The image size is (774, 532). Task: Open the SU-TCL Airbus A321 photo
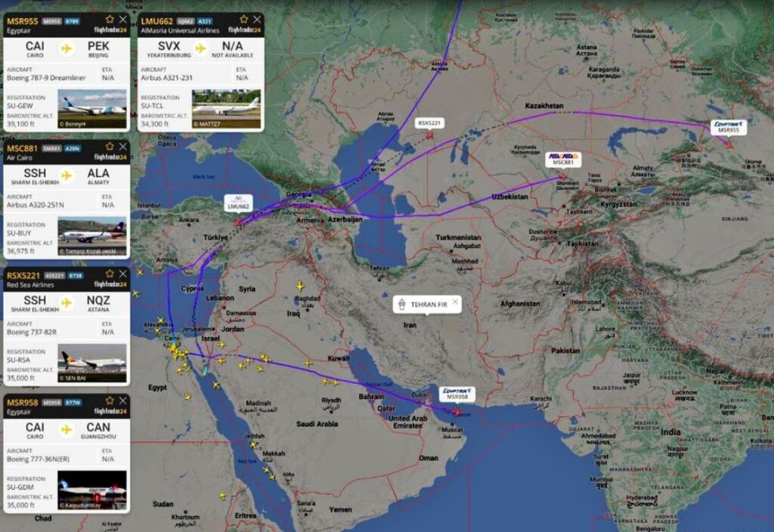click(x=226, y=109)
